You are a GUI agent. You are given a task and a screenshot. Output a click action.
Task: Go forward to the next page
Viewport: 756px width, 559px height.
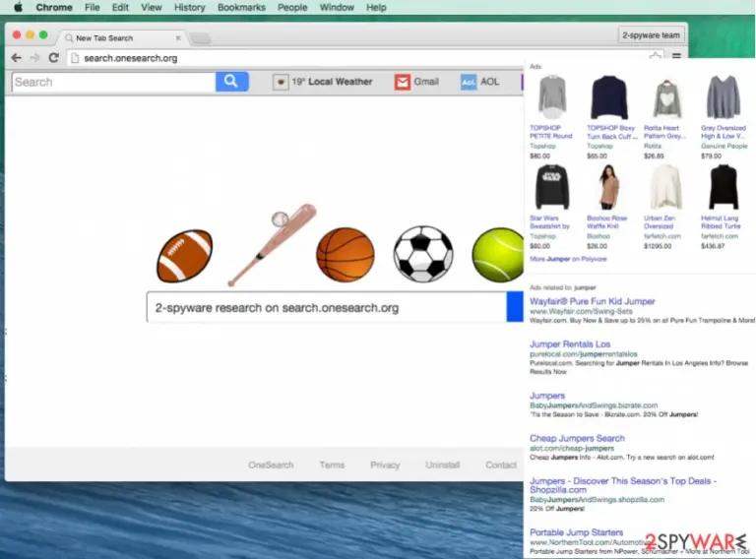pos(34,58)
